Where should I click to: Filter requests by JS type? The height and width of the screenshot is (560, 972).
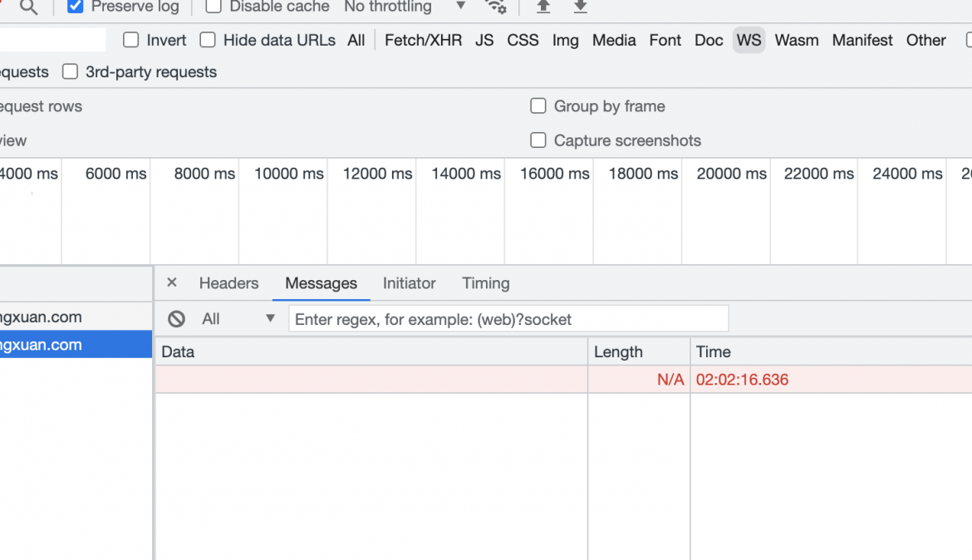(x=484, y=41)
